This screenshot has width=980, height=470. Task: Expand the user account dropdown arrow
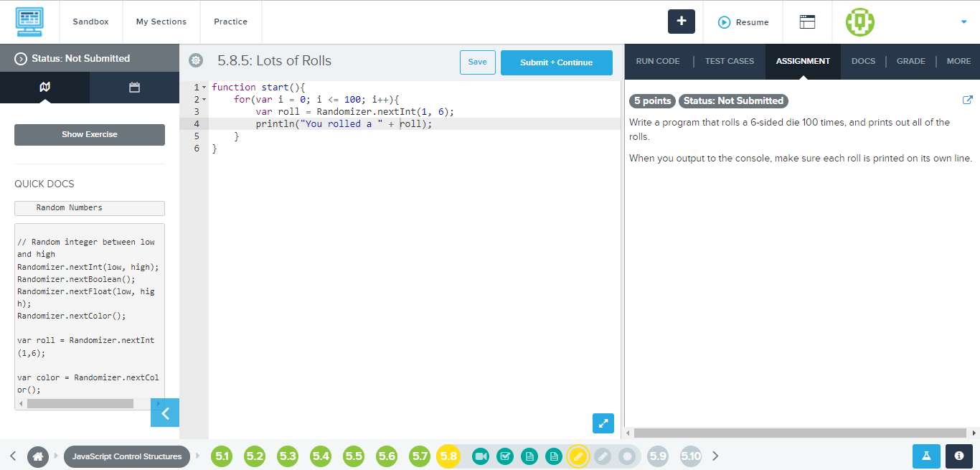[x=963, y=22]
